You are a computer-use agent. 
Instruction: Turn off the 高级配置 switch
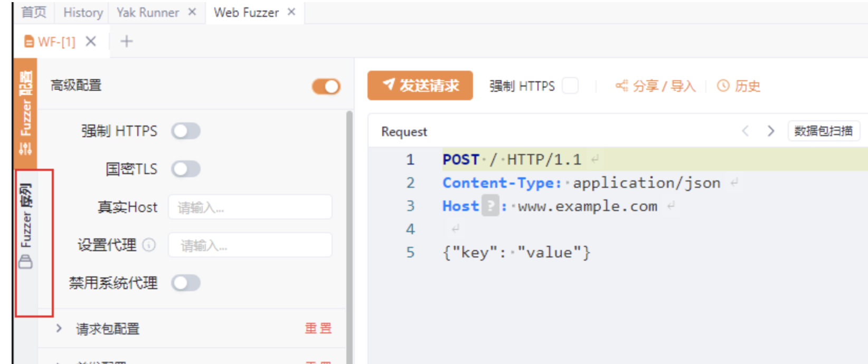pos(326,87)
